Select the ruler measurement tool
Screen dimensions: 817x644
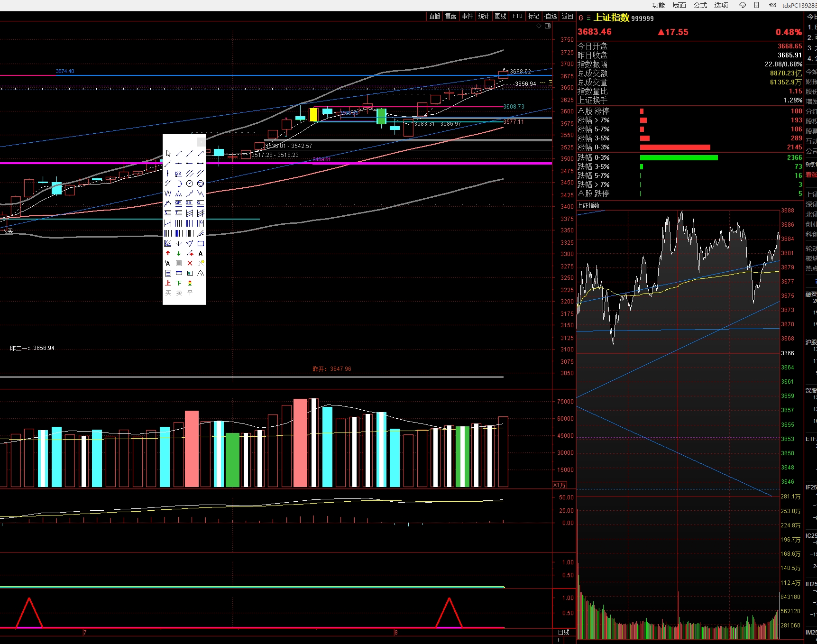(179, 273)
